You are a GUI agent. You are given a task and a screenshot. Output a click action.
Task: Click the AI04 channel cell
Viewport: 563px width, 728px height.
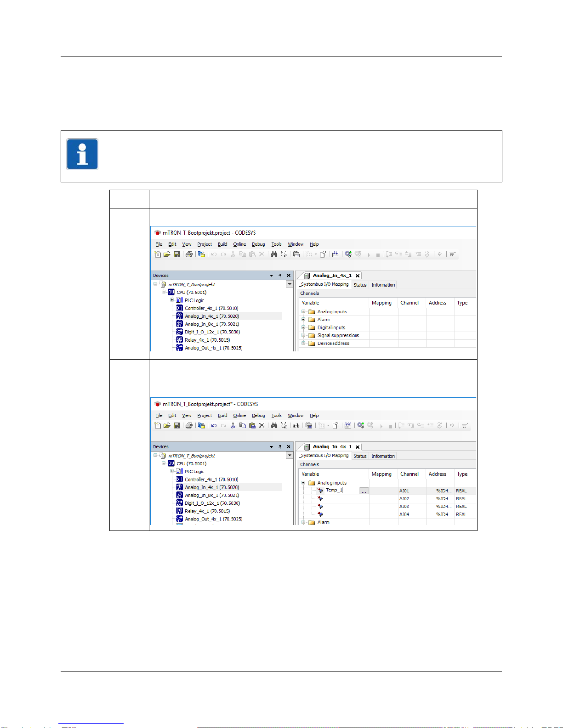point(412,514)
